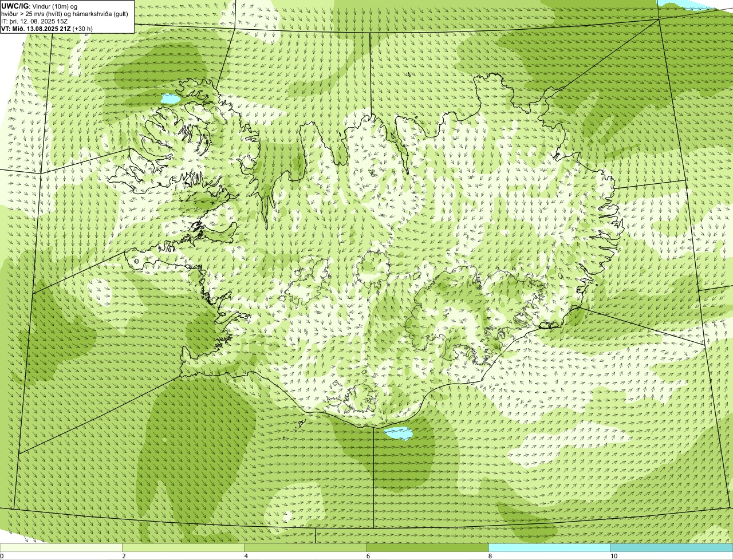
Task: Click the 6–8 m/s dark green legend segment
Action: 427,548
